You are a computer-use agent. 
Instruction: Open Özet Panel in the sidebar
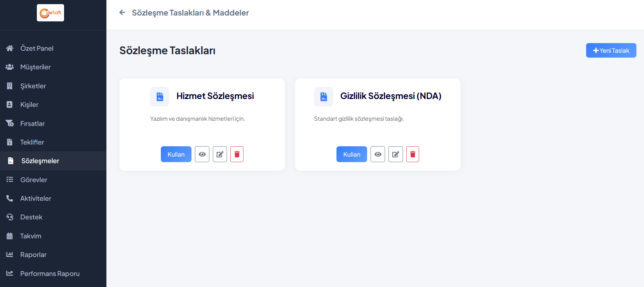pyautogui.click(x=37, y=48)
